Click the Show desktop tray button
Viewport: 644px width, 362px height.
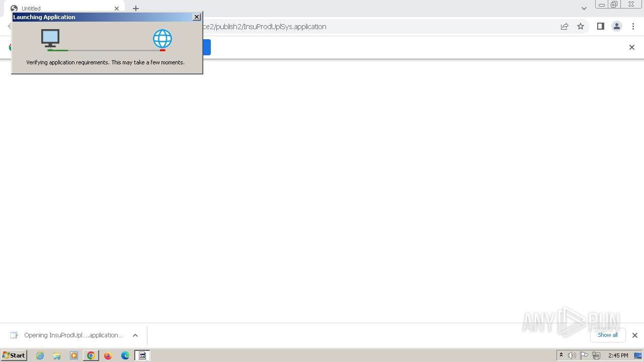click(638, 355)
